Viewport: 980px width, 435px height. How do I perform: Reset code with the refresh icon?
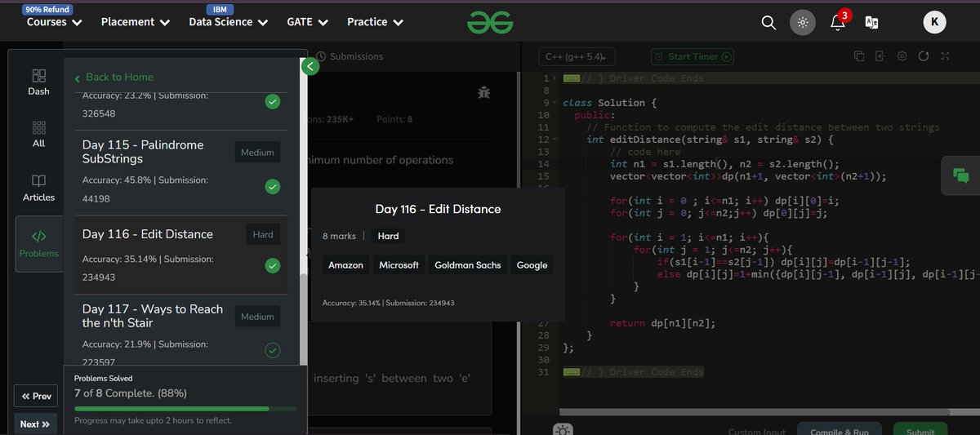click(924, 56)
